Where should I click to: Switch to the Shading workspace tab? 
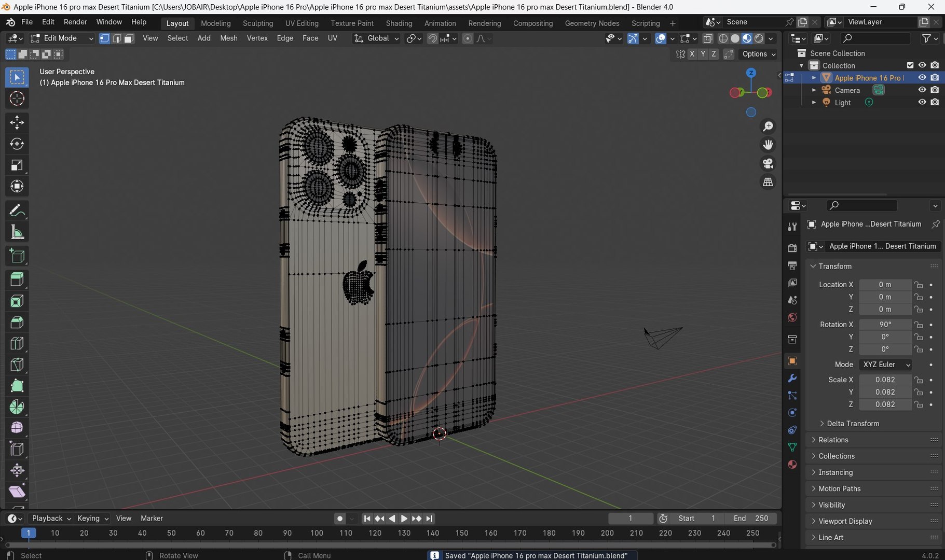399,23
